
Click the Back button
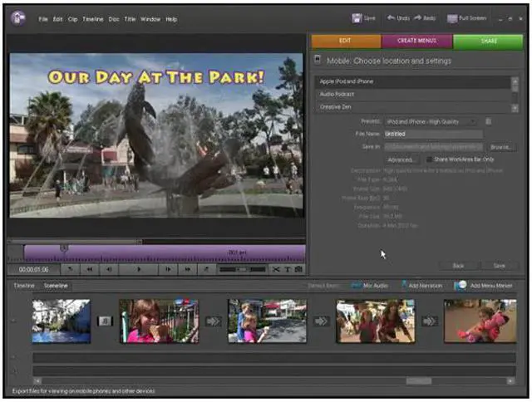point(458,266)
